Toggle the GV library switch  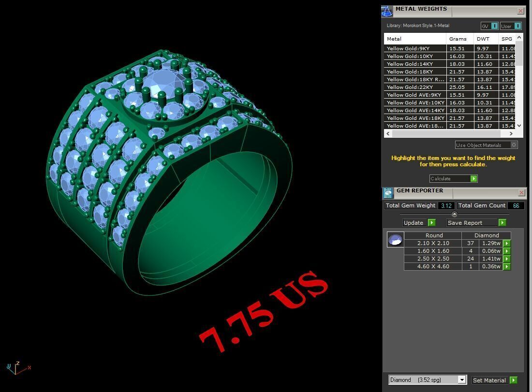coord(489,26)
